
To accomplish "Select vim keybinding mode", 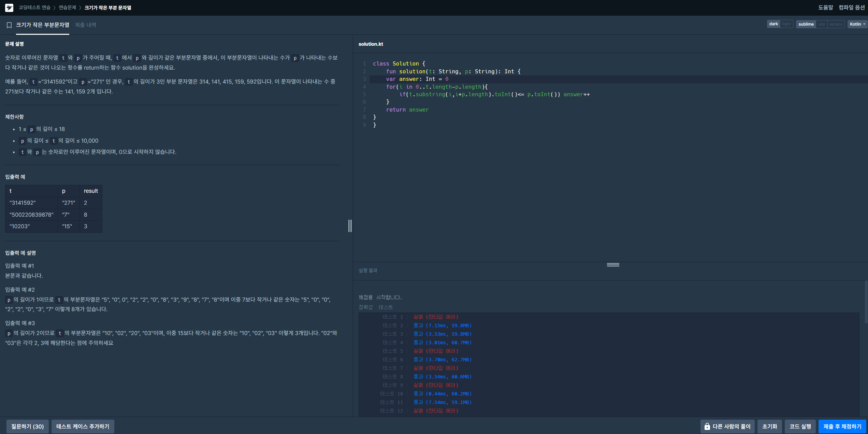I will coord(822,24).
